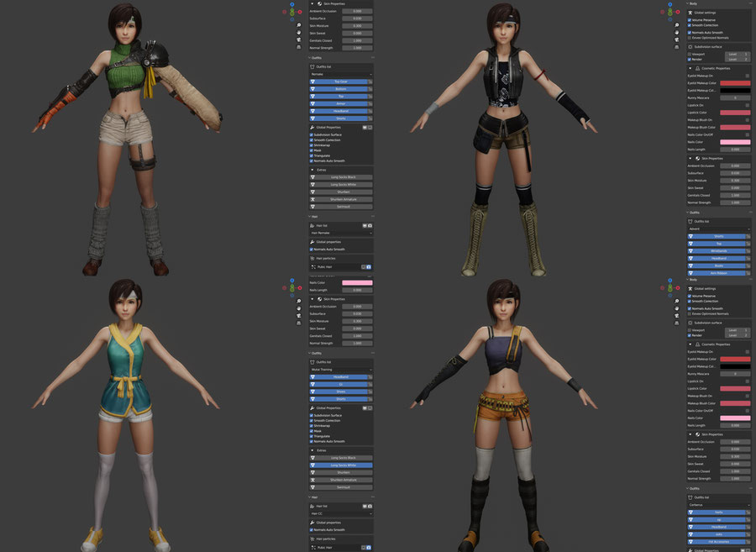This screenshot has width=756, height=552.
Task: Click zoom magnifier icon in Wutai Training viewport
Action: (298, 302)
